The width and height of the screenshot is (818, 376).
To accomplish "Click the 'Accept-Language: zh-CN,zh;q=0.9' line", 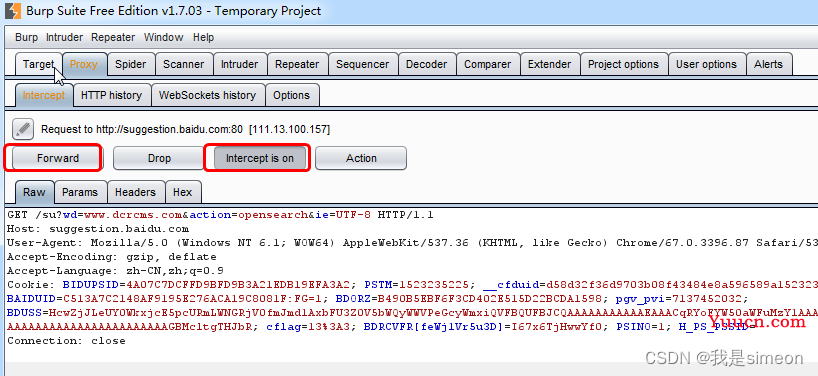I will (115, 271).
